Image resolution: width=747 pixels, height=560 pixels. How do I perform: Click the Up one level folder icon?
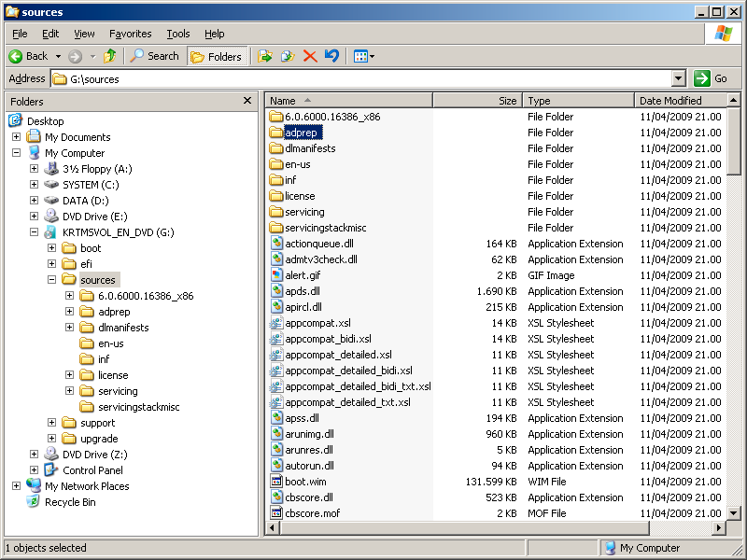110,56
